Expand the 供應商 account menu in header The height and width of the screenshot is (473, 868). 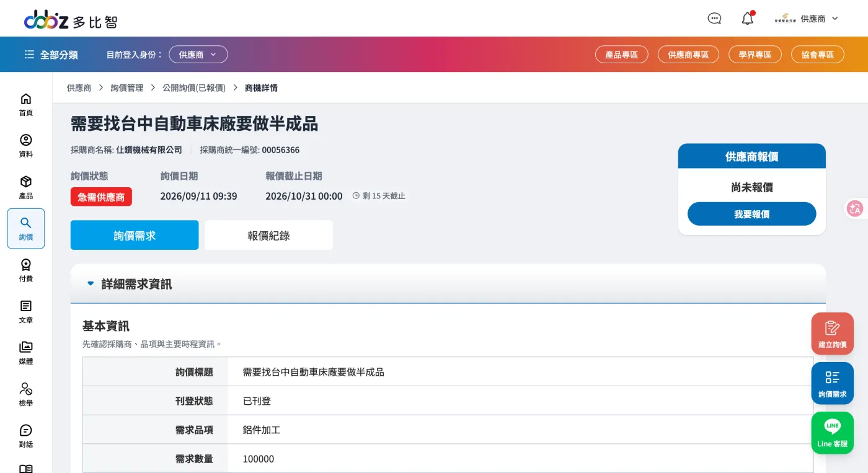tap(807, 19)
